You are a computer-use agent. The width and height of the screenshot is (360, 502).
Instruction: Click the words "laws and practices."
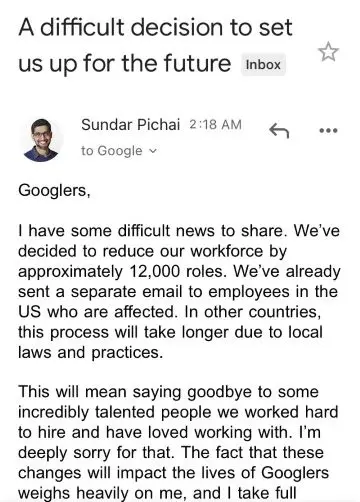point(91,353)
